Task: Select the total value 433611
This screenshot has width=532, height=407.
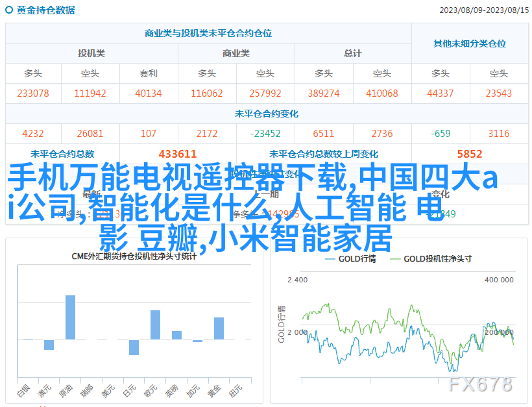Action: click(178, 154)
